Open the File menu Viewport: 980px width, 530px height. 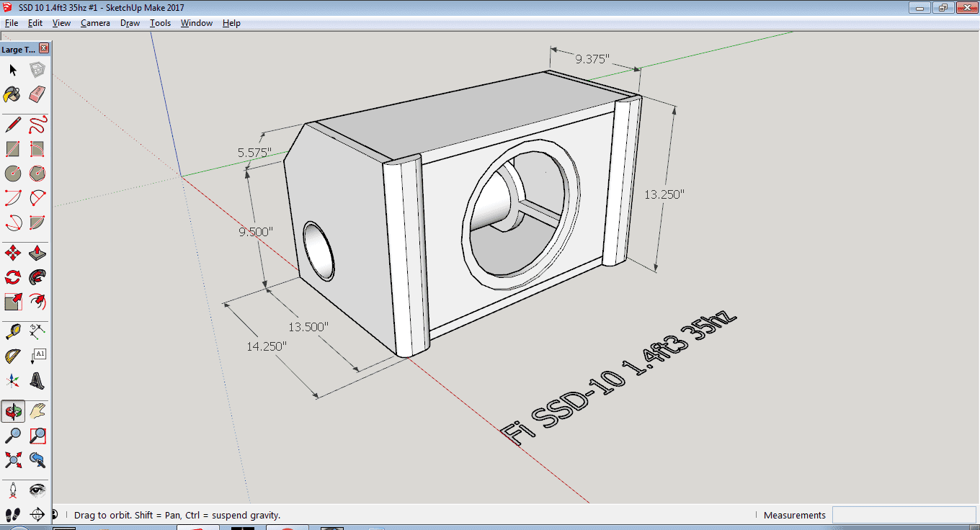12,23
